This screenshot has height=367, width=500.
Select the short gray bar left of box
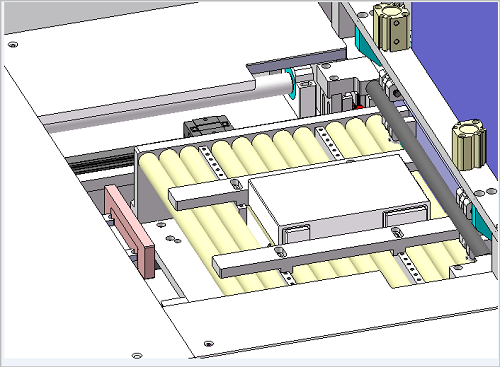point(208,197)
